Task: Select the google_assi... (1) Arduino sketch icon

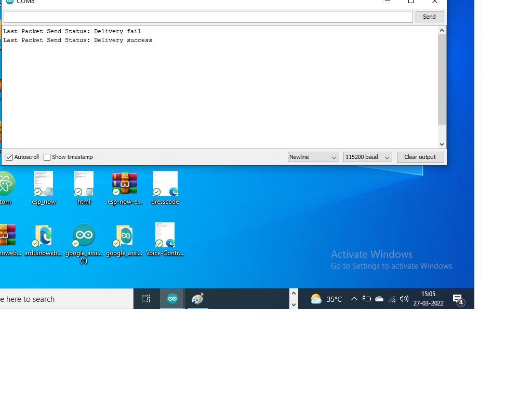Action: point(84,244)
